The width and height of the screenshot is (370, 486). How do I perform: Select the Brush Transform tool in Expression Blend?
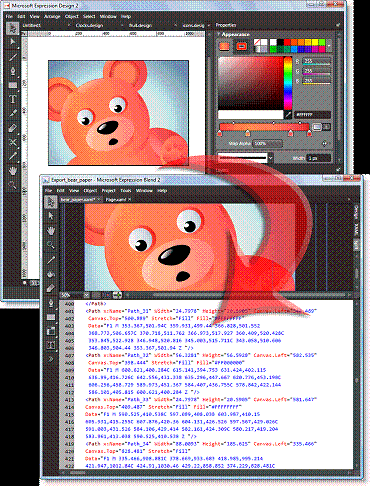tap(51, 288)
